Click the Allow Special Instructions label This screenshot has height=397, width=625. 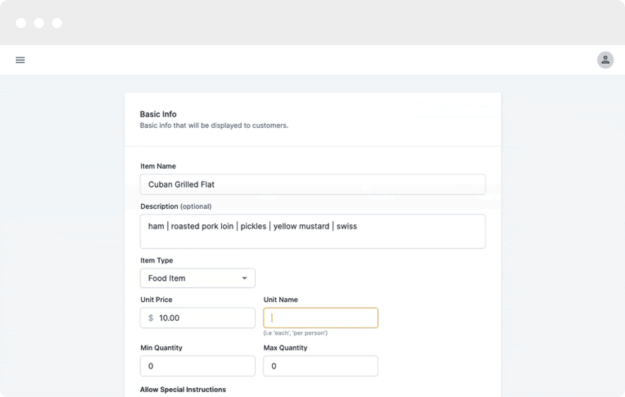point(183,389)
